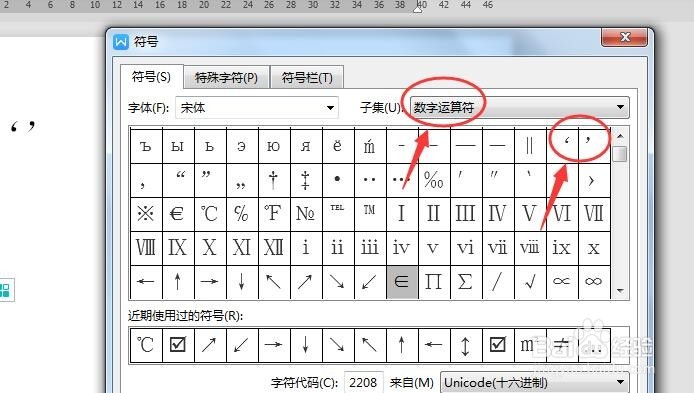This screenshot has height=393, width=694.
Task: Choose uppercase Roman numeral Ⅲ symbol
Action: tap(465, 214)
